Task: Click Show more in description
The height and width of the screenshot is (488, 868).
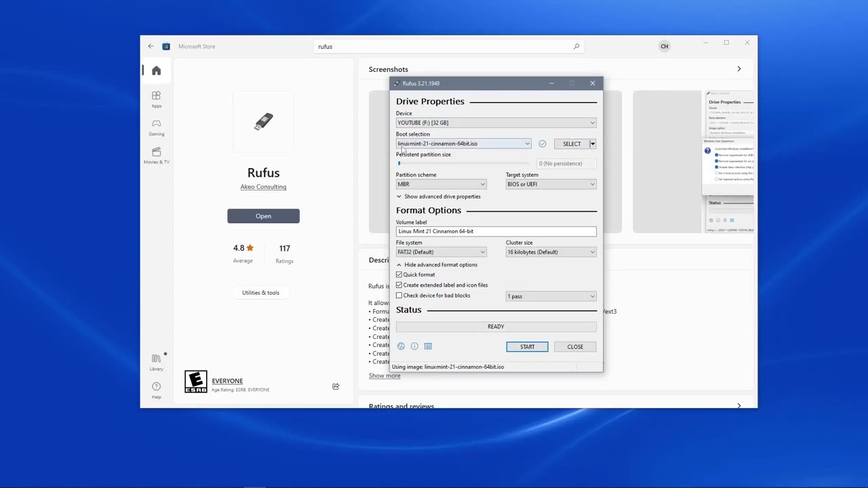Action: click(384, 375)
